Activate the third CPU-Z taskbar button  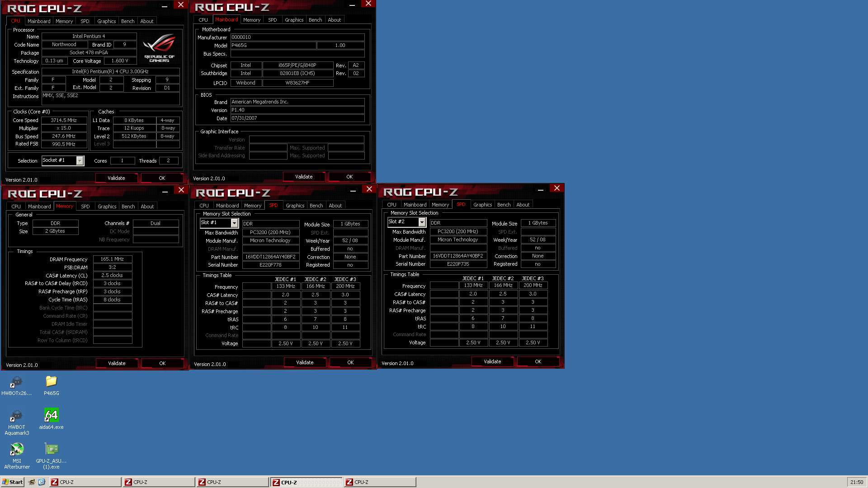(232, 482)
